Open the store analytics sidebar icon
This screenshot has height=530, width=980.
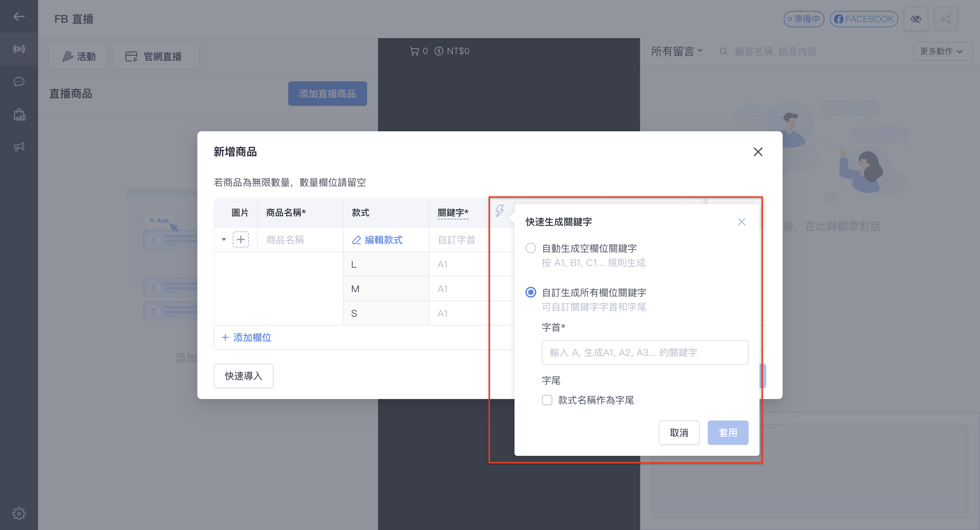pos(19,114)
